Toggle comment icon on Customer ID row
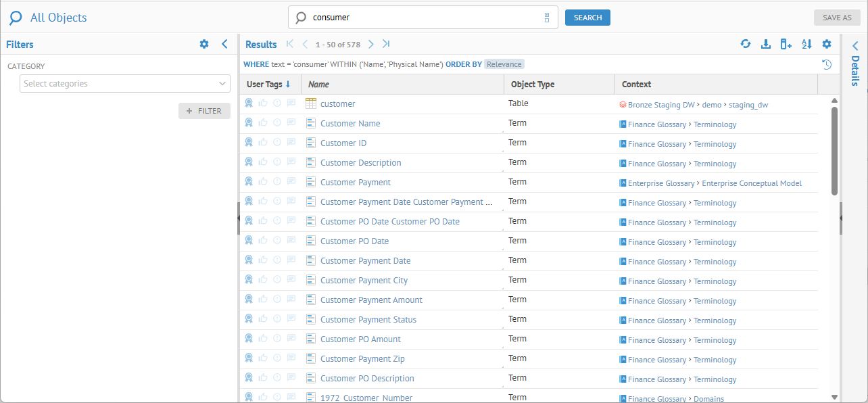This screenshot has height=403, width=868. 291,143
